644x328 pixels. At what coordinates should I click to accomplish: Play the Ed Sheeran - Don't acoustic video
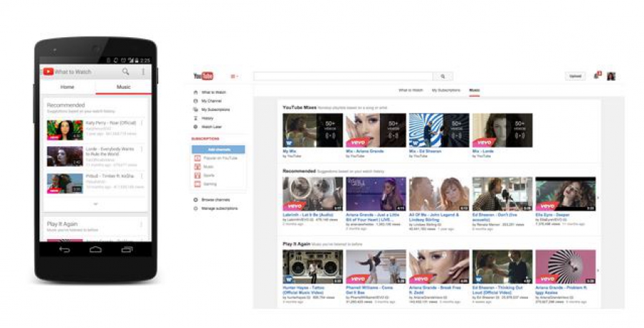502,194
